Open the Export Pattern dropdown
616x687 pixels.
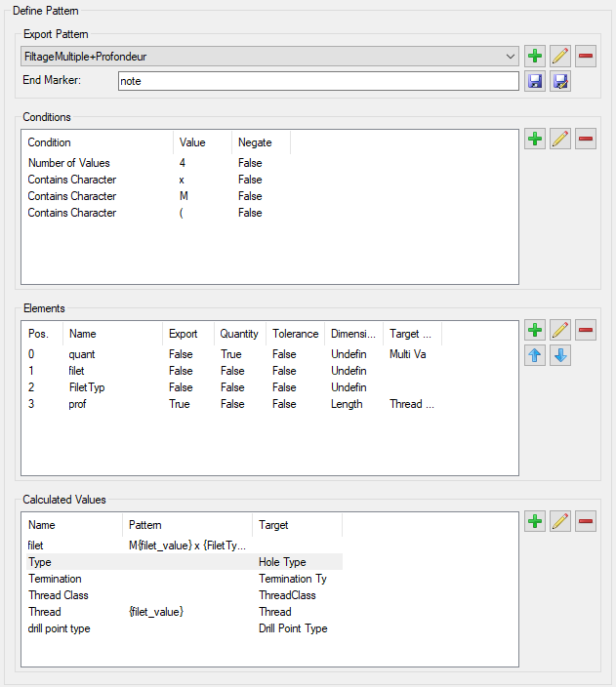tap(511, 57)
